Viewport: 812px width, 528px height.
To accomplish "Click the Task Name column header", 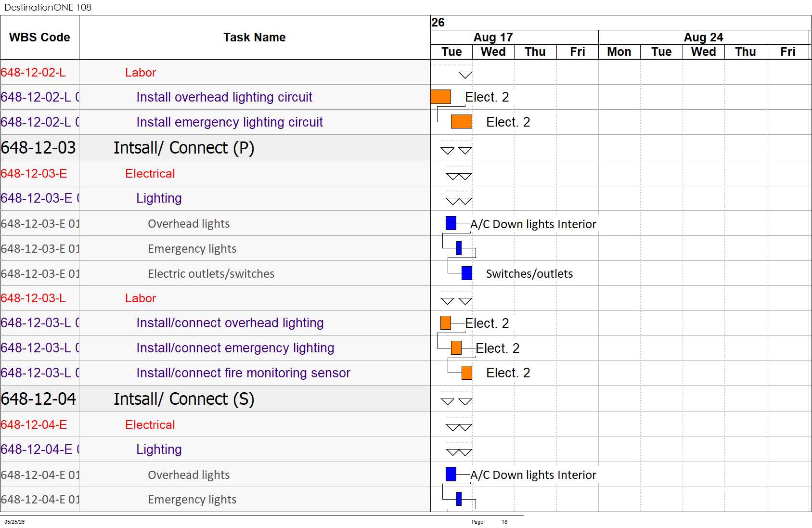I will click(255, 38).
